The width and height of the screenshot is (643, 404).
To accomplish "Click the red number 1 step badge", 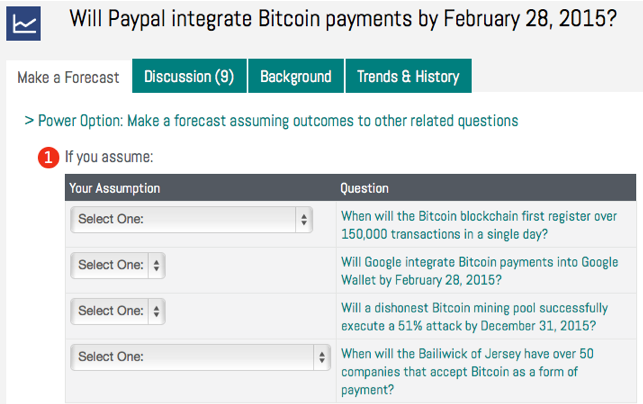I will click(48, 157).
